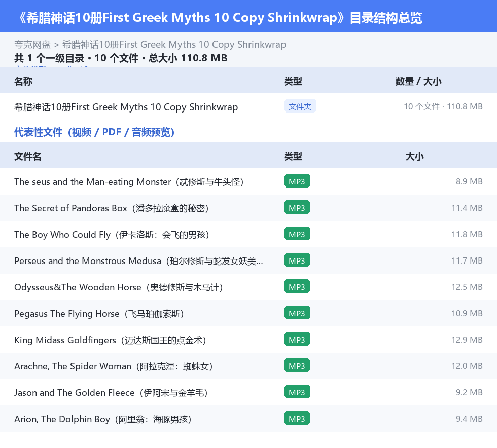This screenshot has height=448, width=497.
Task: Select file Arachne, The Spider Woman
Action: click(114, 366)
